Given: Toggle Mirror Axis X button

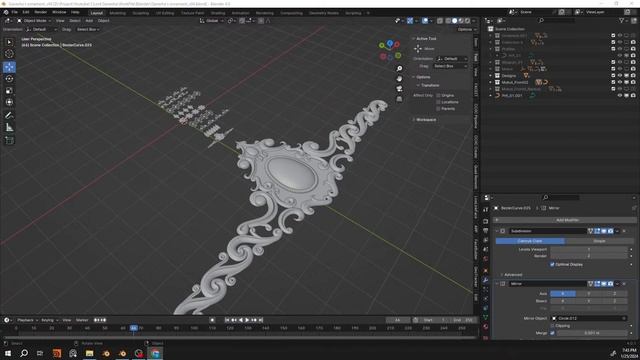Looking at the screenshot, I should [563, 293].
